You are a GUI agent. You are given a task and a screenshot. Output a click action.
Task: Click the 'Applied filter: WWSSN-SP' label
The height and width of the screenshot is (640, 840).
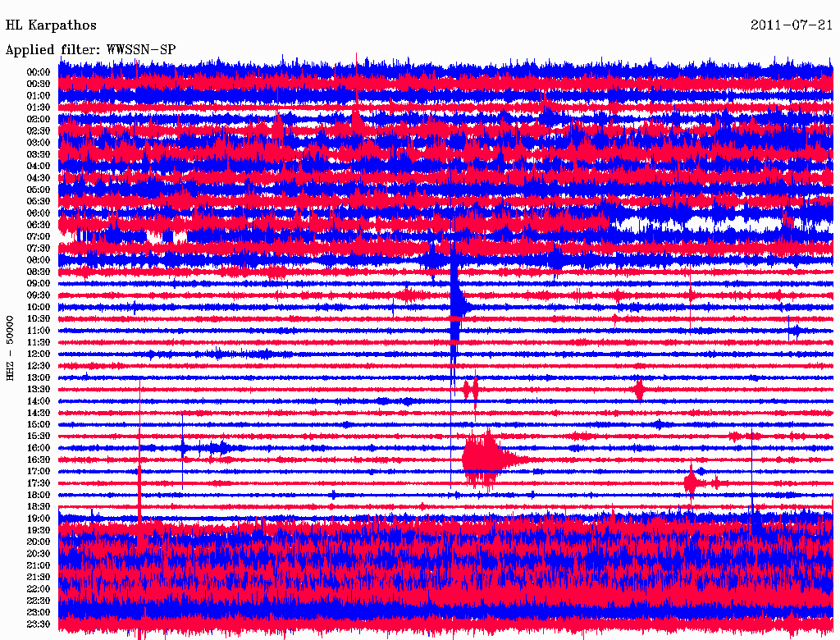pyautogui.click(x=90, y=50)
